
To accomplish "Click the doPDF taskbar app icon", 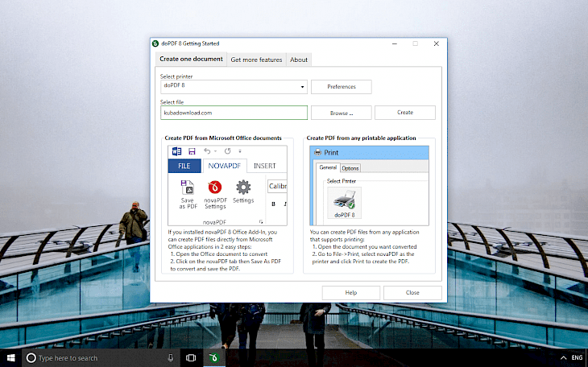I will 213,358.
